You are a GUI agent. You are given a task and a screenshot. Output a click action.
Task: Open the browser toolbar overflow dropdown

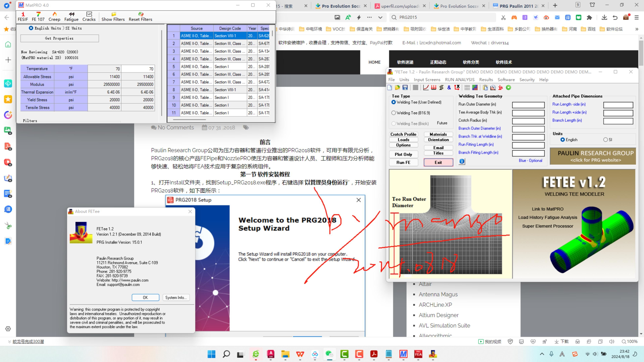(x=369, y=17)
